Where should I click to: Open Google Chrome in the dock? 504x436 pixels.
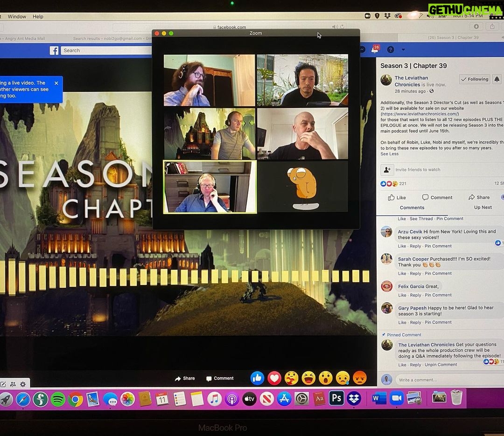(75, 399)
